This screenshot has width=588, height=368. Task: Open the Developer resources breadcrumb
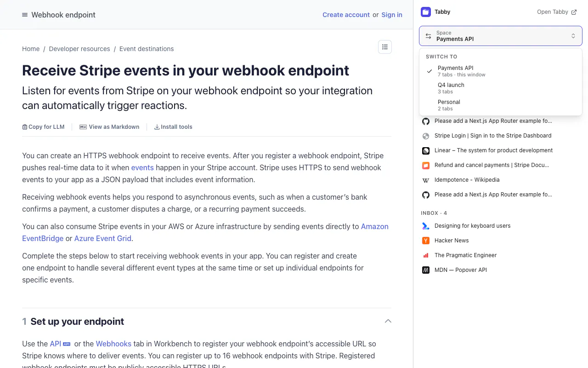(x=79, y=49)
